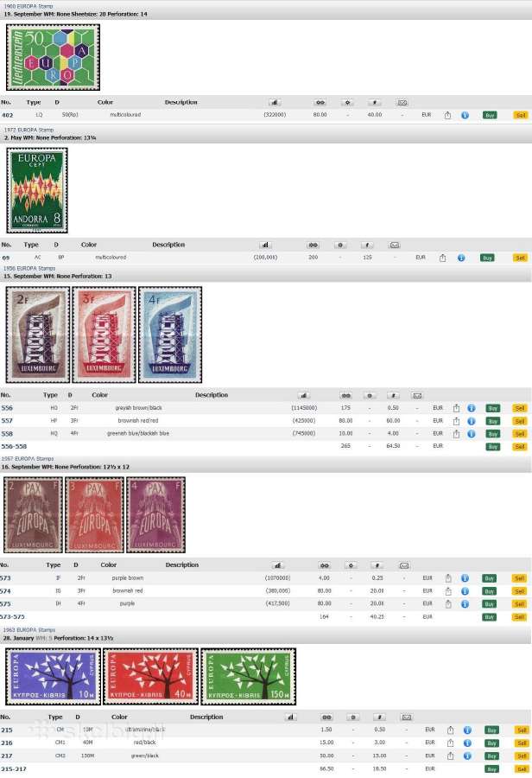Sell stamp 556 greyish brown/black
The height and width of the screenshot is (778, 532).
point(519,408)
